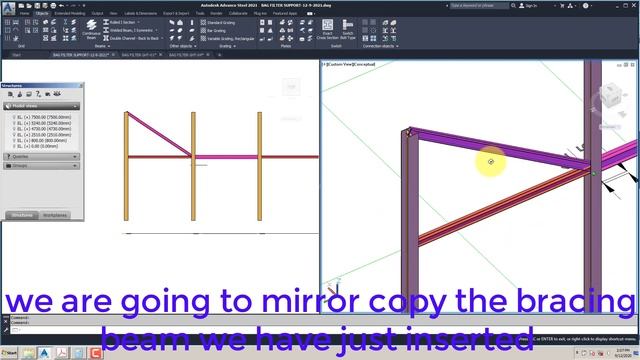
Task: Click question-mark query icon in Structures palette
Action: tap(38, 94)
